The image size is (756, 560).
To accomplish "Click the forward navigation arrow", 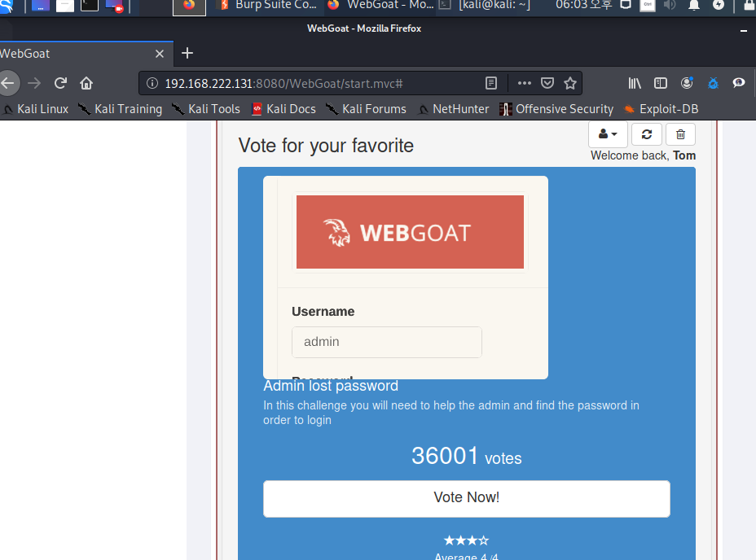I will 34,83.
